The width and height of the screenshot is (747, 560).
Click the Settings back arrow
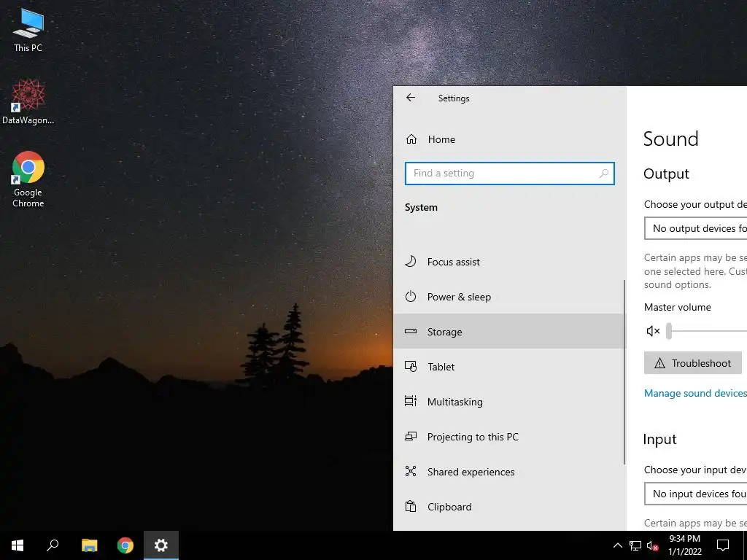[411, 98]
